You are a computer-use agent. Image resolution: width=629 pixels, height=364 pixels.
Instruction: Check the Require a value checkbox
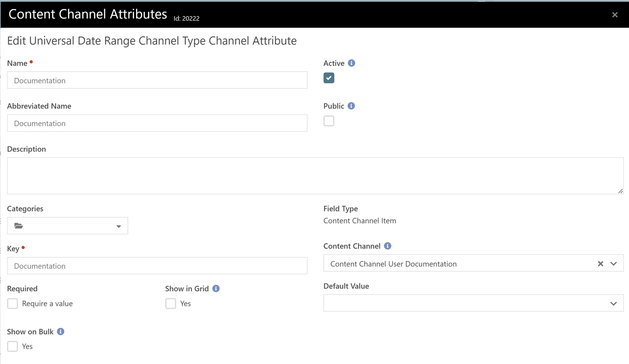click(13, 303)
